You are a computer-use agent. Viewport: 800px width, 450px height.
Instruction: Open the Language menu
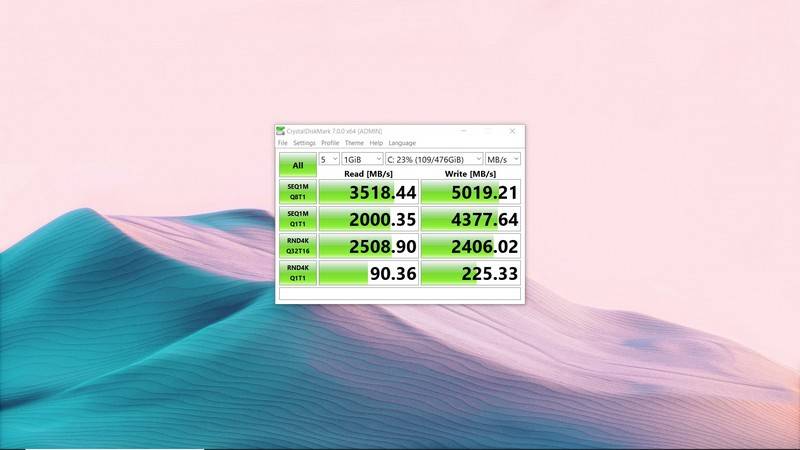(x=402, y=143)
